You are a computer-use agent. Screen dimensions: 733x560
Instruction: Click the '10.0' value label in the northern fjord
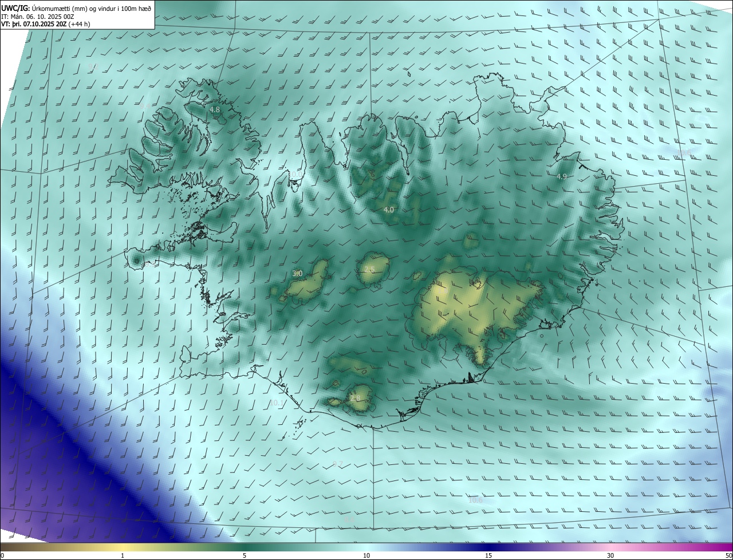(x=294, y=174)
